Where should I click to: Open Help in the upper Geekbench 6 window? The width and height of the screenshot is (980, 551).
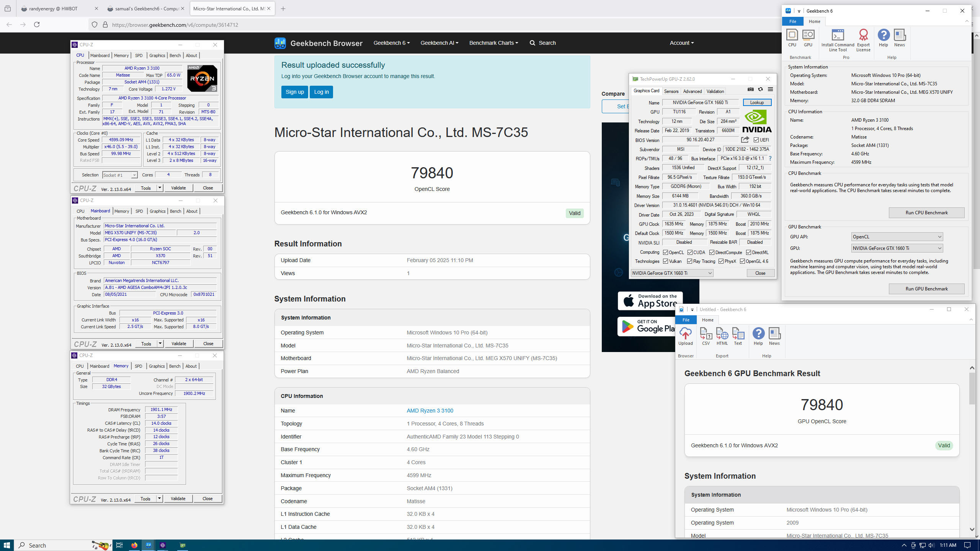click(883, 38)
